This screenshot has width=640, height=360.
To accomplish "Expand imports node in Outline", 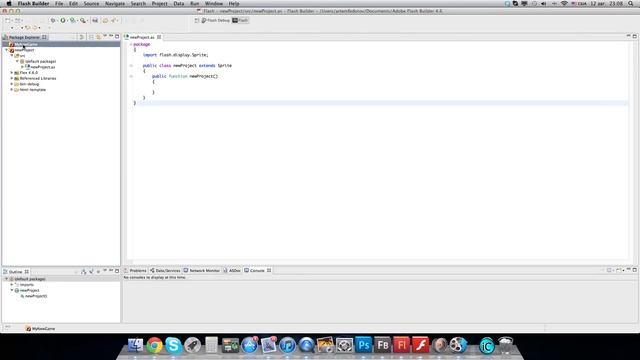I will tap(12, 284).
